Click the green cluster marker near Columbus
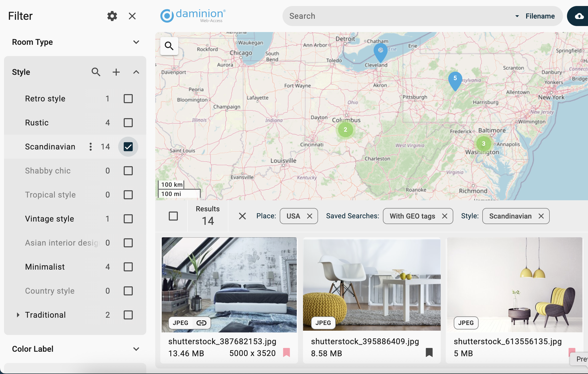 pos(345,130)
